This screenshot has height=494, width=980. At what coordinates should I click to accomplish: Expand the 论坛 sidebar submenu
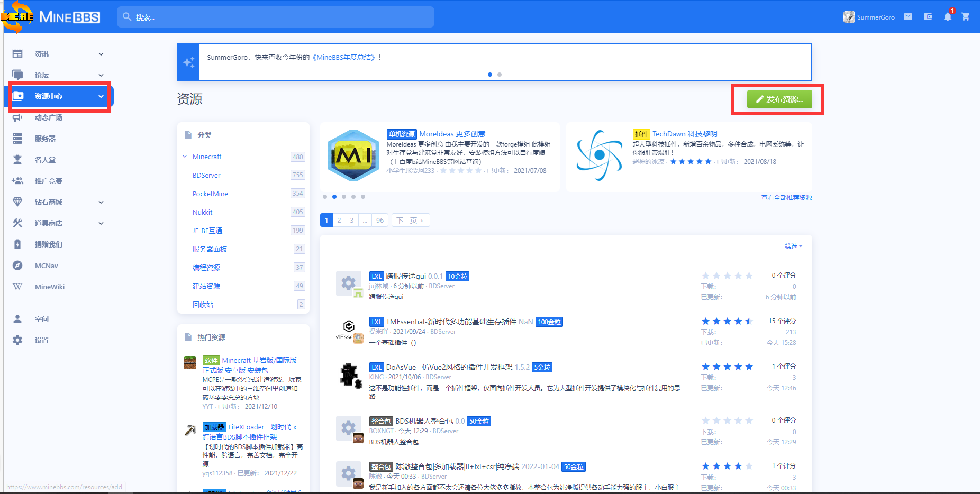click(101, 75)
